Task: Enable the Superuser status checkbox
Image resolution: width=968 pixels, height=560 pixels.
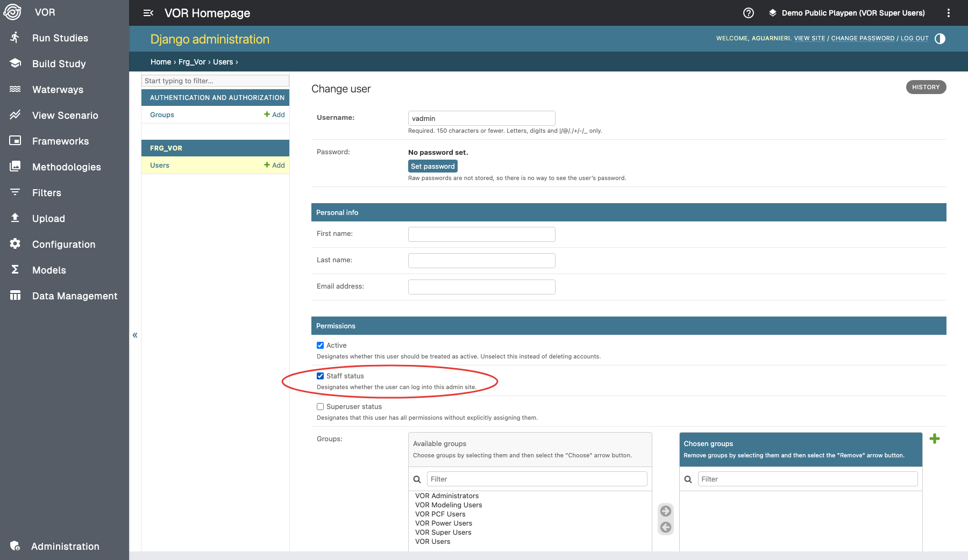Action: (x=321, y=407)
